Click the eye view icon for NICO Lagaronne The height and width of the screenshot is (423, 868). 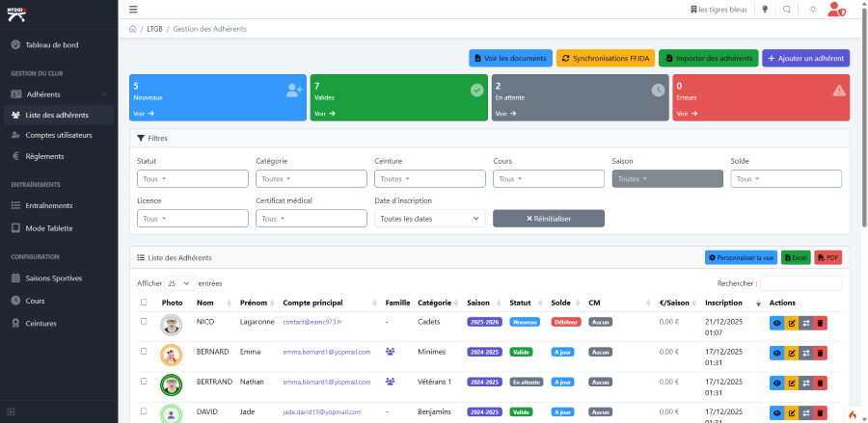(x=777, y=325)
